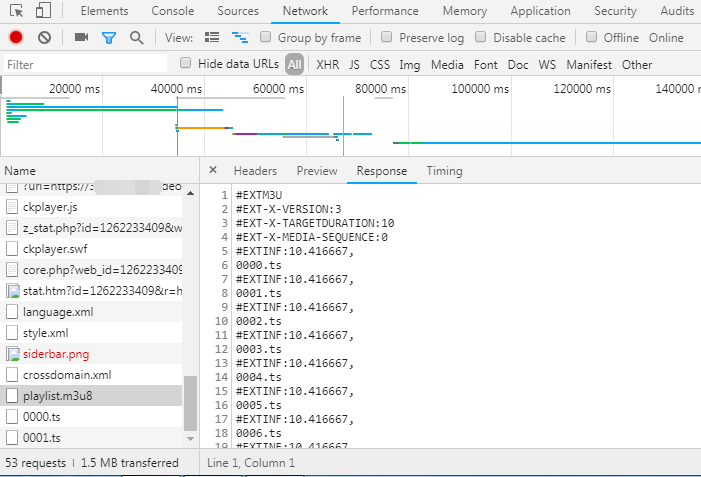Click the blue DOMContentLoaded timeline marker

(177, 126)
